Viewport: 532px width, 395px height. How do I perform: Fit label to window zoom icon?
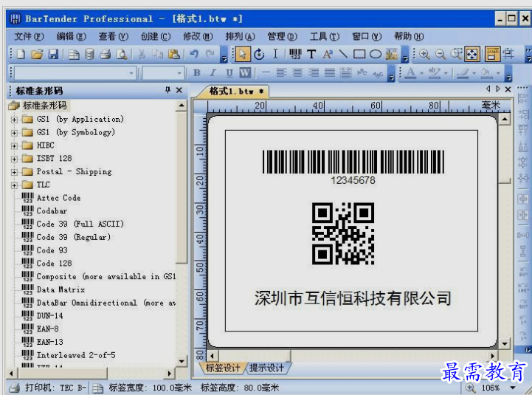tap(472, 54)
